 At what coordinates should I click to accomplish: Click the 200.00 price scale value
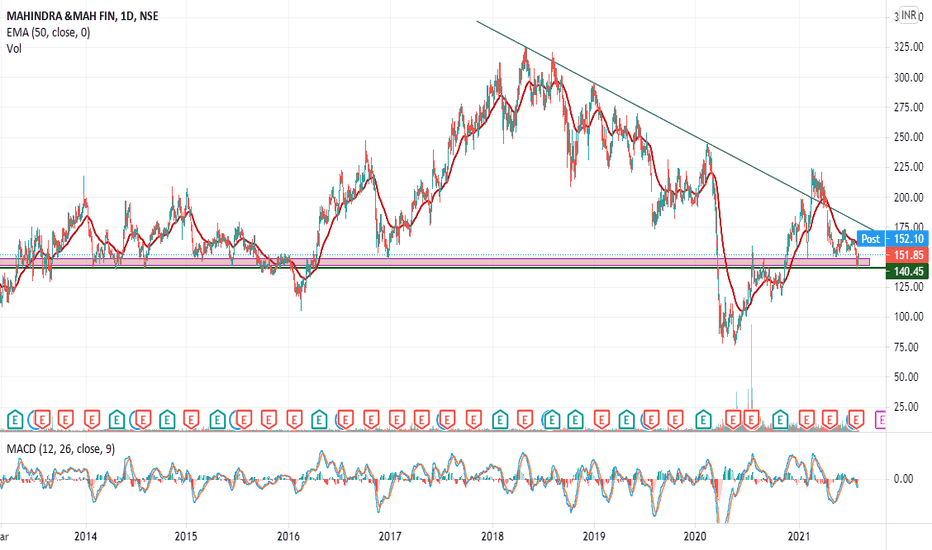[x=909, y=197]
